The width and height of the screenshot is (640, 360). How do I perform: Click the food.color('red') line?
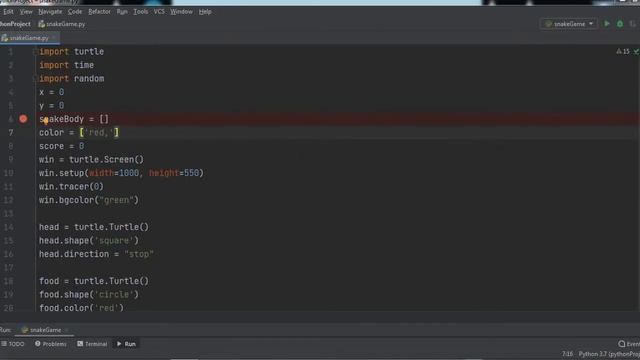tap(81, 308)
